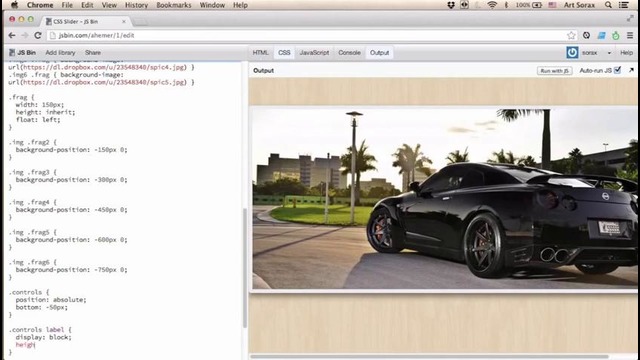640x360 pixels.
Task: Click the '.controls label {' selector line
Action: coord(40,329)
